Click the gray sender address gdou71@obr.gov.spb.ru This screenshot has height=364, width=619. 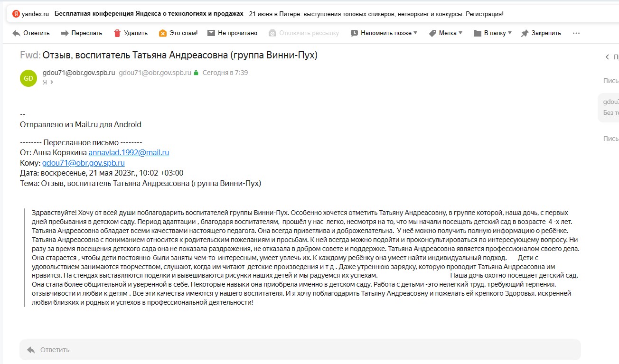point(155,73)
